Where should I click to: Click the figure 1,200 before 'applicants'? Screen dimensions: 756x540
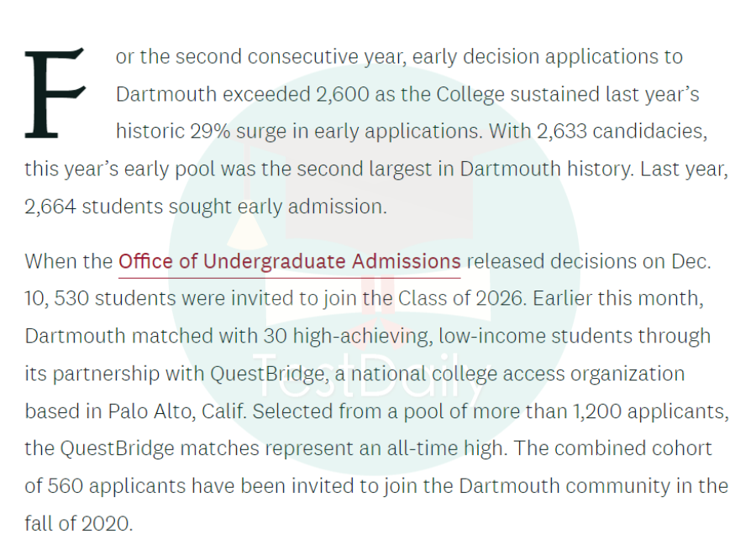(597, 412)
